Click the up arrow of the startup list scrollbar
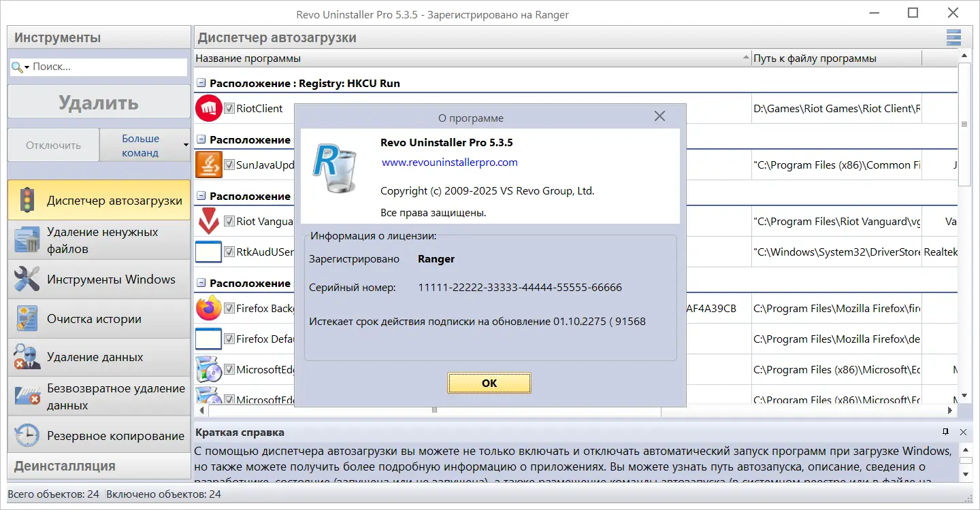980x510 pixels. click(964, 56)
